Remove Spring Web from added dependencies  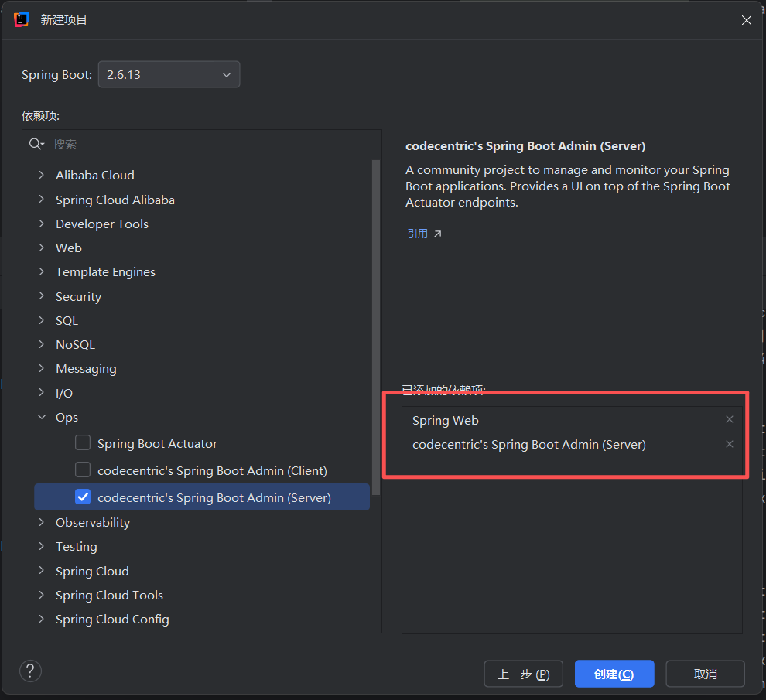click(730, 419)
